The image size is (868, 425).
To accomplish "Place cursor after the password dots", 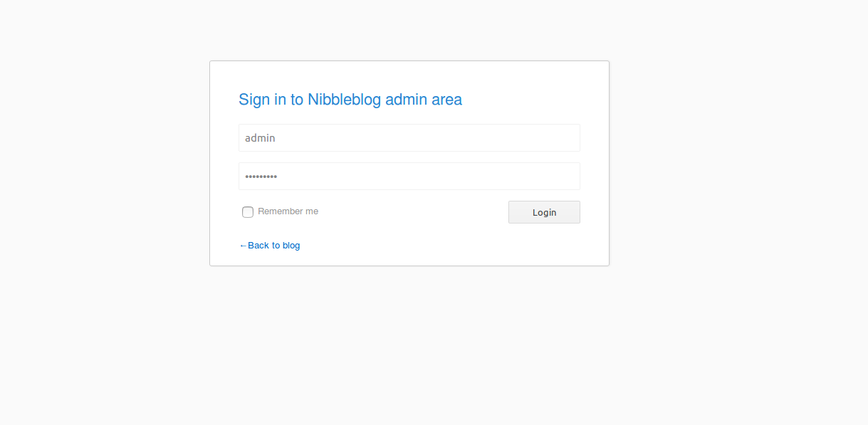I will (278, 176).
